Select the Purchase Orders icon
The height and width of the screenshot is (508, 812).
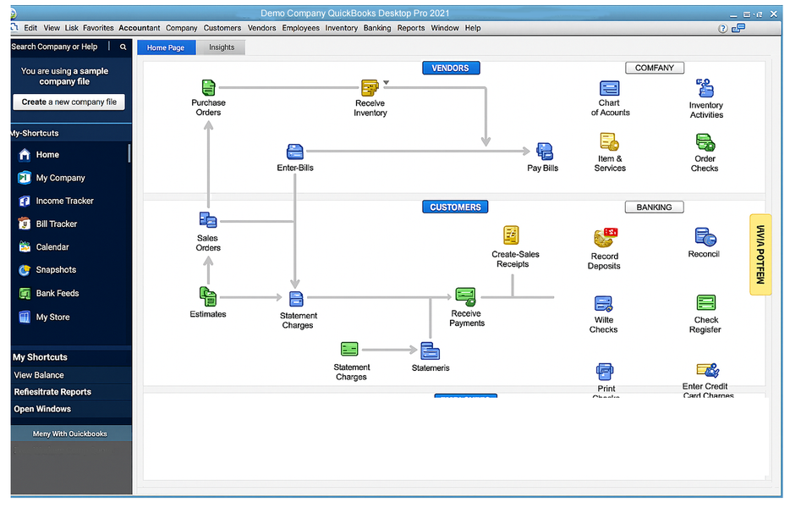(208, 88)
